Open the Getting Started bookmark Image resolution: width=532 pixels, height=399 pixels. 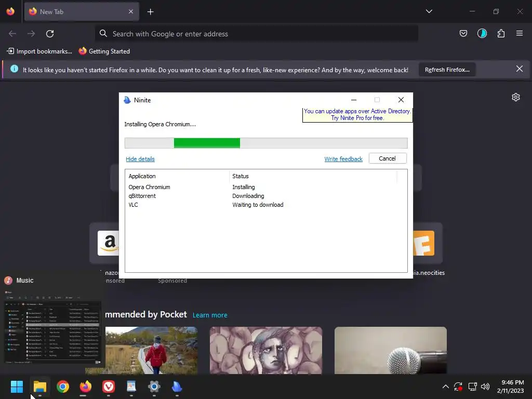tap(104, 51)
